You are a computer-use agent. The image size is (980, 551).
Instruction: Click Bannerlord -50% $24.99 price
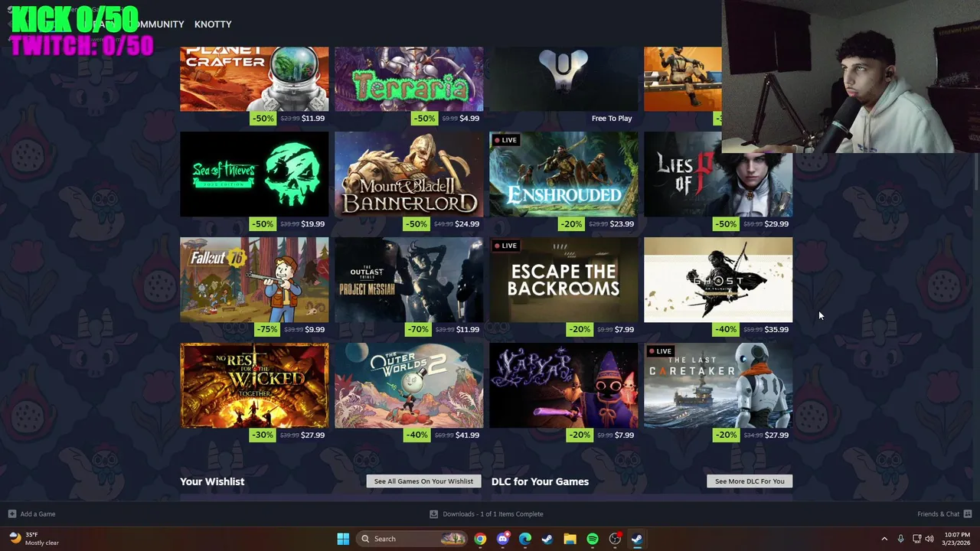[444, 224]
